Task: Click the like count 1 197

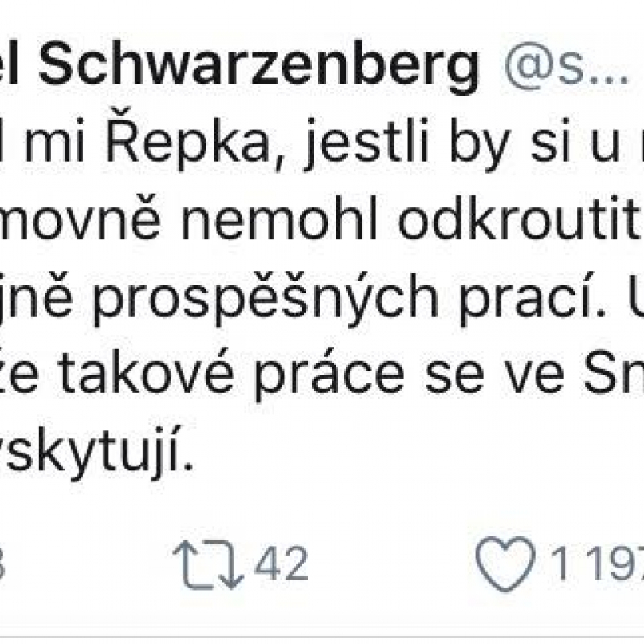Action: tap(597, 563)
